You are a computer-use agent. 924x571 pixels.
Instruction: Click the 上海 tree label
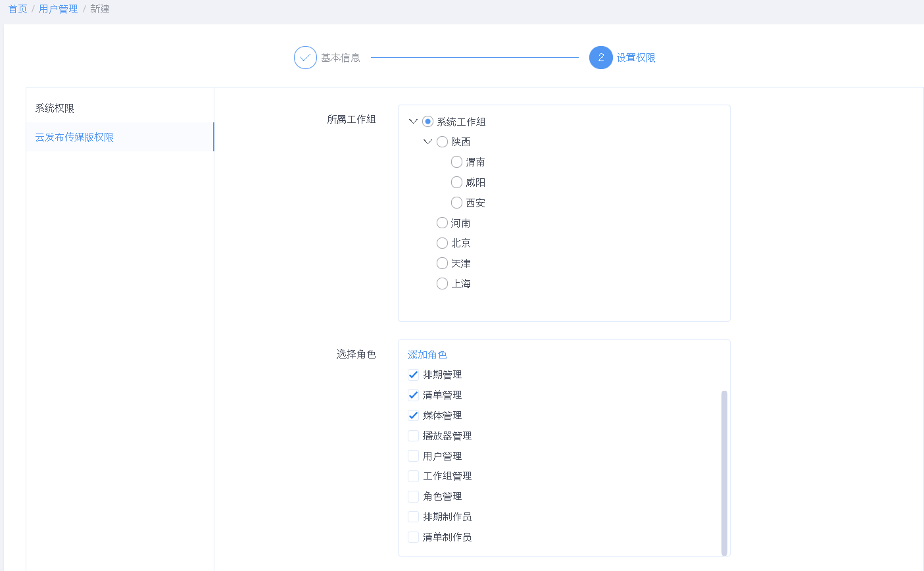[x=461, y=284]
